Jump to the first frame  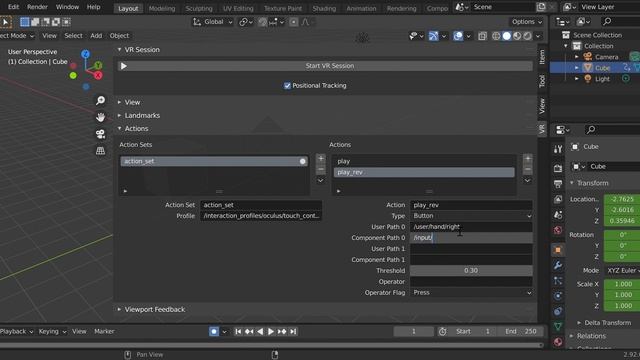[238, 331]
